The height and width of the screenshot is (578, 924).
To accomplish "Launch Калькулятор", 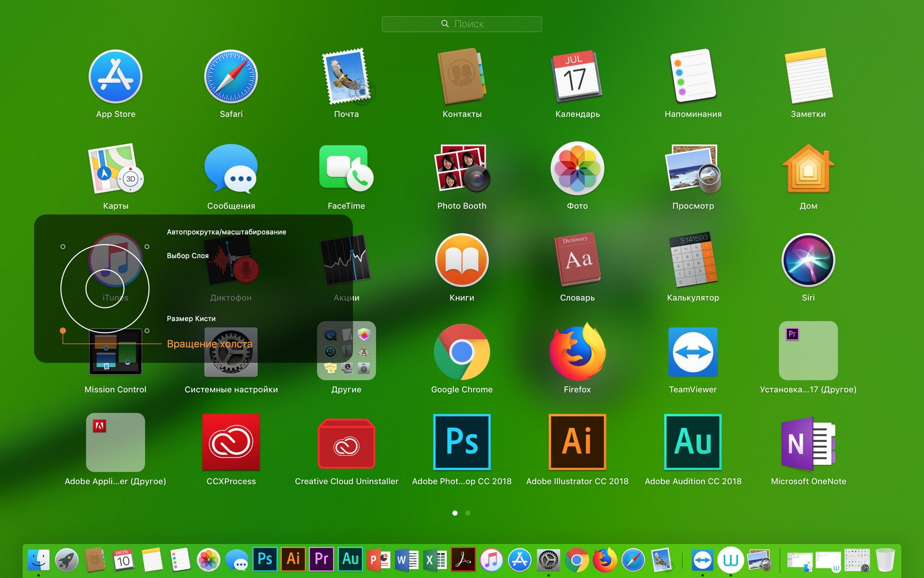I will click(693, 261).
